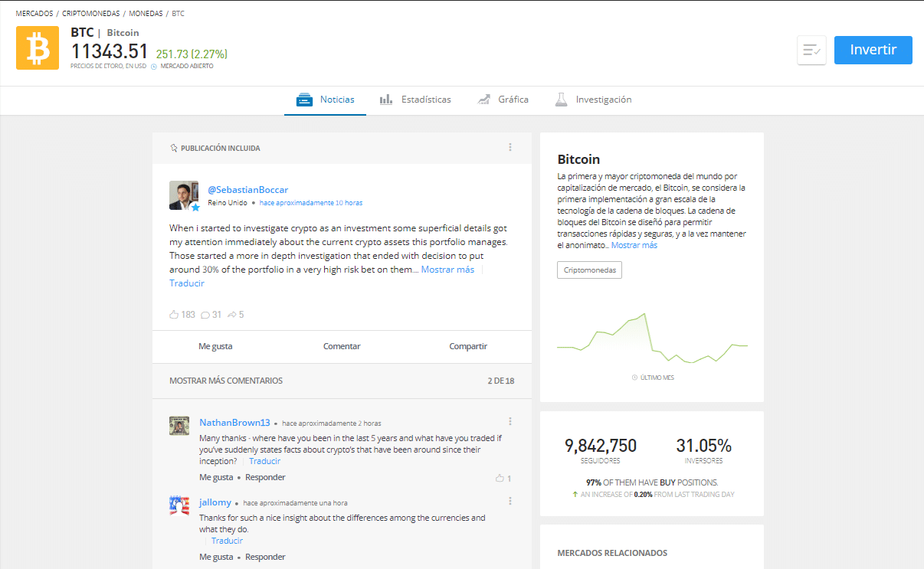The height and width of the screenshot is (569, 924).
Task: Click the blue Invertir button
Action: [x=873, y=50]
